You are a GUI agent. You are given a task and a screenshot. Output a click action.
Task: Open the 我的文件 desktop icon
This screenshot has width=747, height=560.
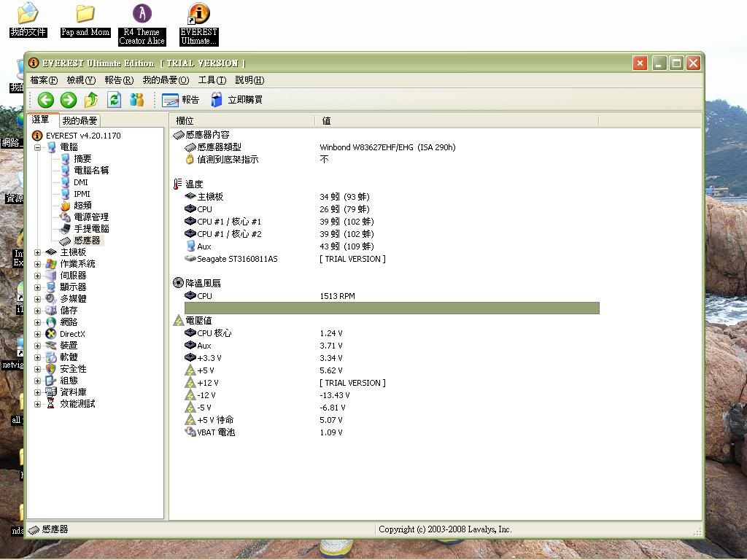(28, 20)
